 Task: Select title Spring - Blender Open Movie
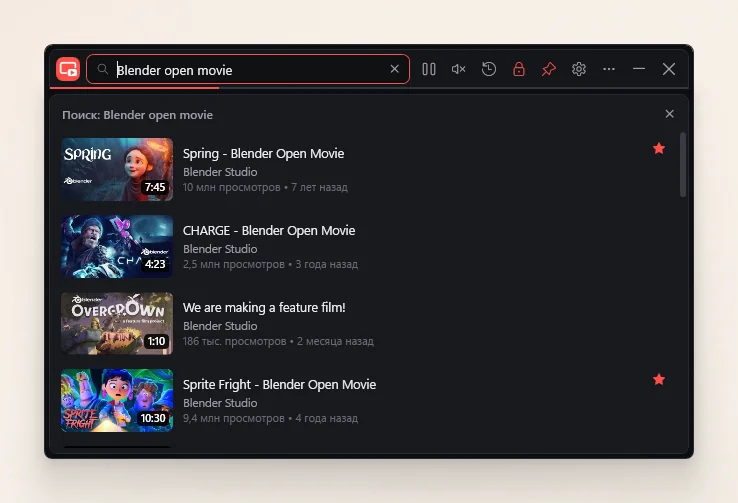pyautogui.click(x=264, y=153)
